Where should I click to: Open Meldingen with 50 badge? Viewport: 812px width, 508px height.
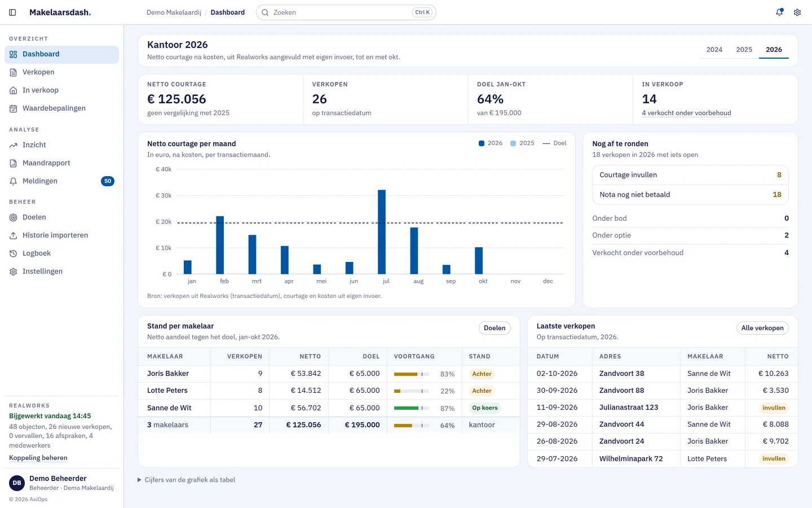[62, 181]
